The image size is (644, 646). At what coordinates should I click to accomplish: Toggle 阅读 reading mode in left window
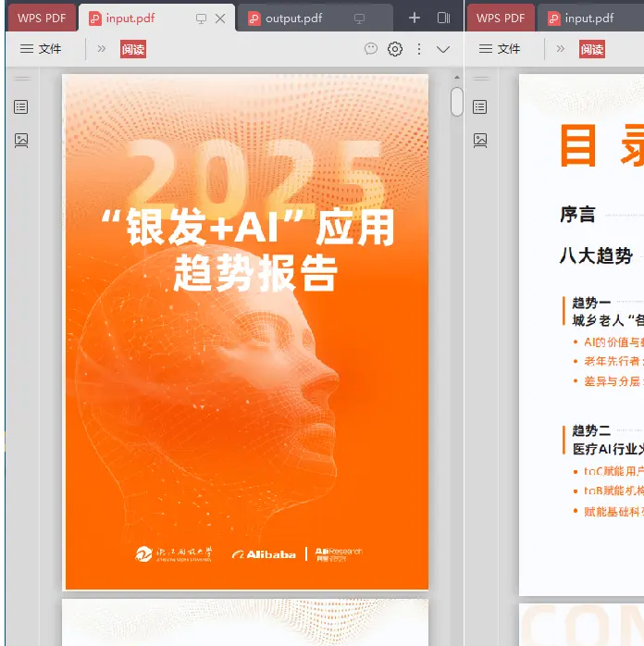pyautogui.click(x=133, y=49)
